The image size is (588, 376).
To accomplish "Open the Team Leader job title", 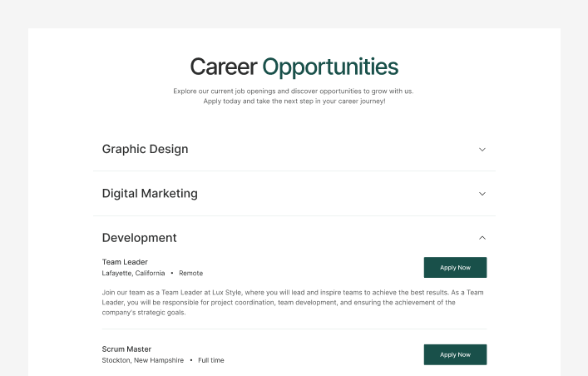I will click(125, 262).
